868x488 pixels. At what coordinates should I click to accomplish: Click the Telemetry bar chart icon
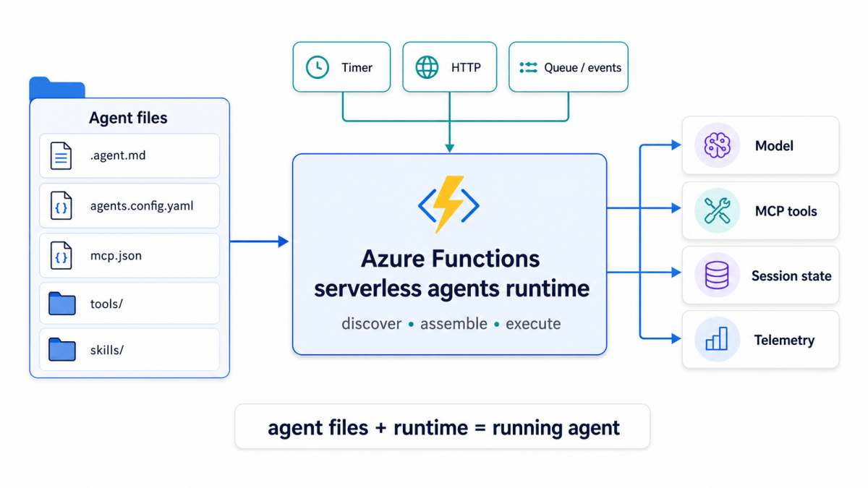717,340
